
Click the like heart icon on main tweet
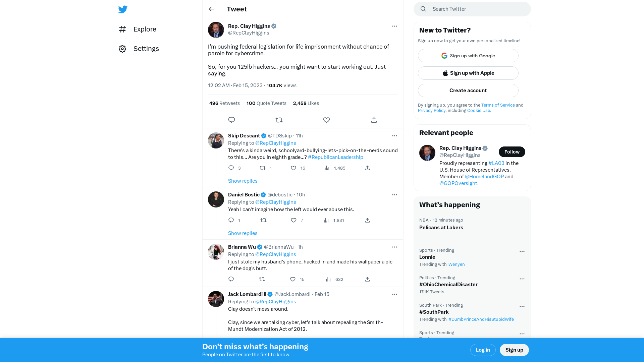[x=326, y=120]
